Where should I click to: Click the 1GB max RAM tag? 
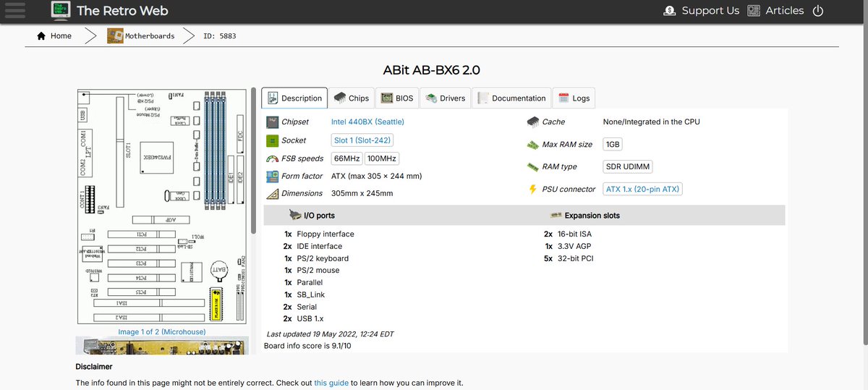click(x=613, y=145)
